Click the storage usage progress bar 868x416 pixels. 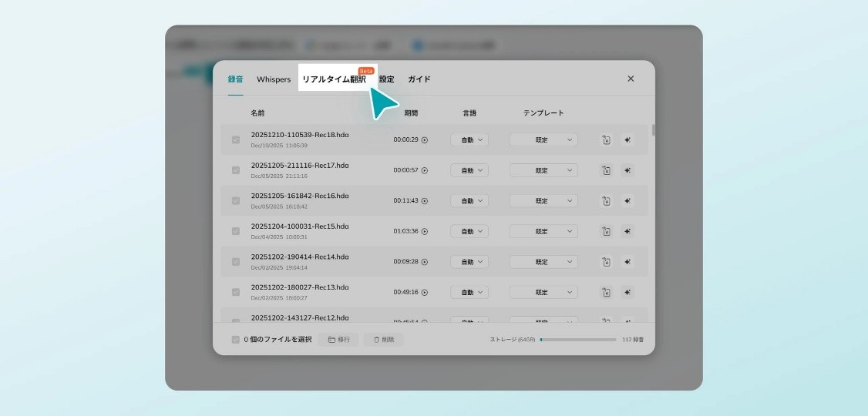tap(577, 340)
